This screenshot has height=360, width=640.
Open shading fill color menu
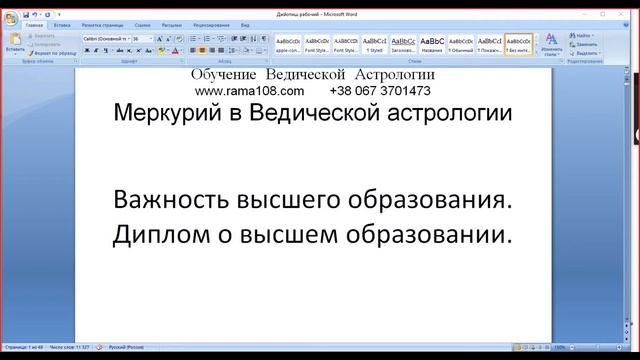(247, 51)
